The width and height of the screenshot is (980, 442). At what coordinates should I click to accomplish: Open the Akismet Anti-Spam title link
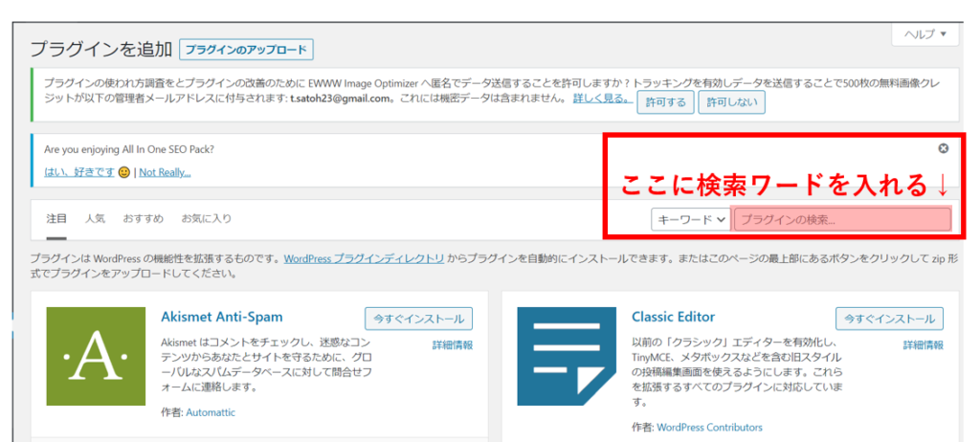222,317
